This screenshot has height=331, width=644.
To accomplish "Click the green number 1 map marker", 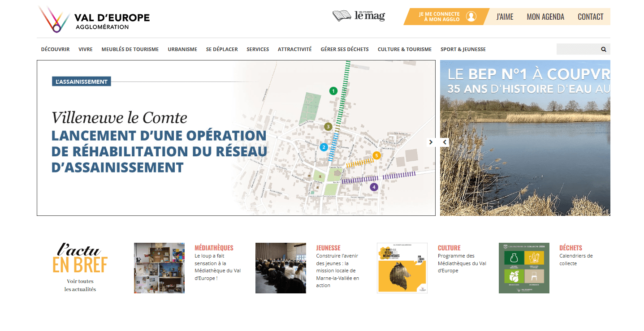I will tap(333, 91).
